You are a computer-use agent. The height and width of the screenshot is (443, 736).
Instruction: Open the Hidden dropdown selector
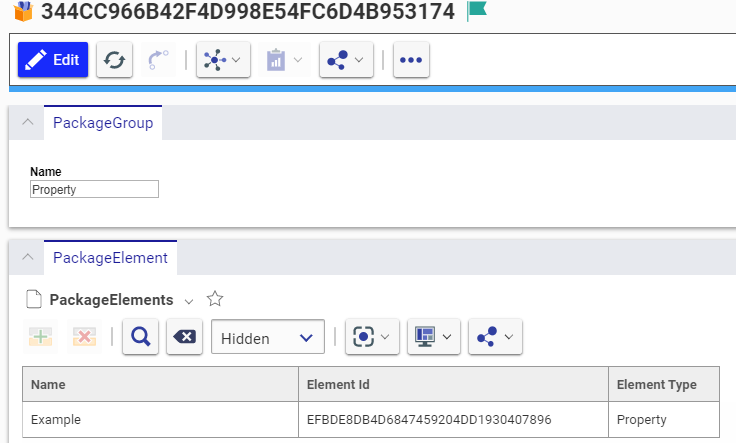(x=267, y=338)
